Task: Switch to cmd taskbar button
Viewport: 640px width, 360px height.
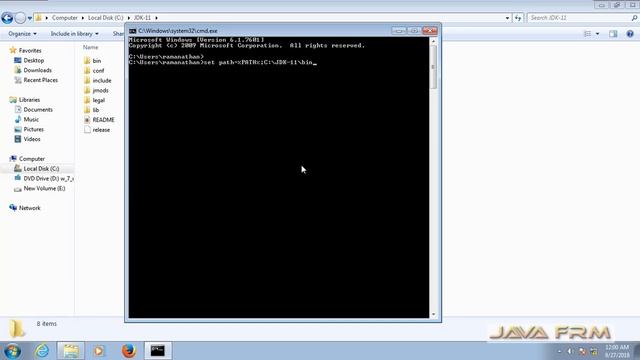Action: (x=158, y=351)
